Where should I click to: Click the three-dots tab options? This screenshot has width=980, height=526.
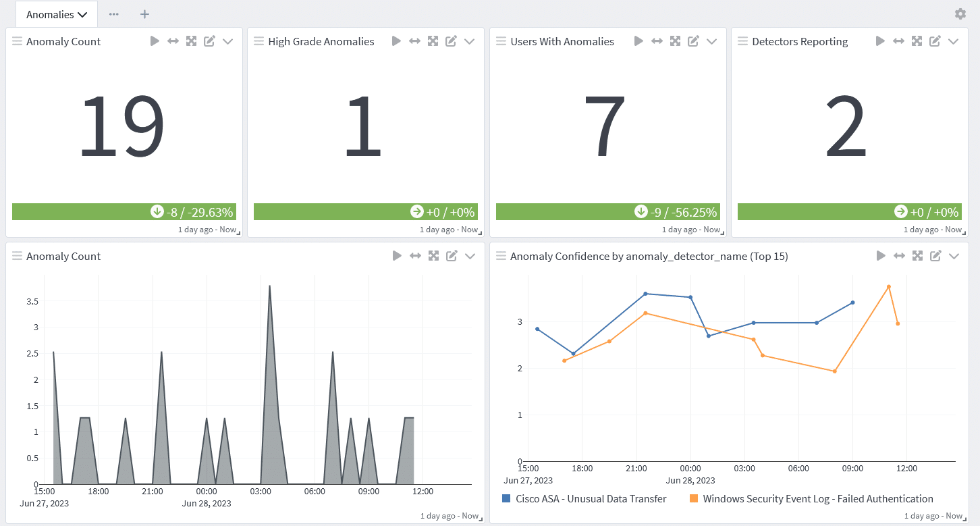pyautogui.click(x=113, y=14)
